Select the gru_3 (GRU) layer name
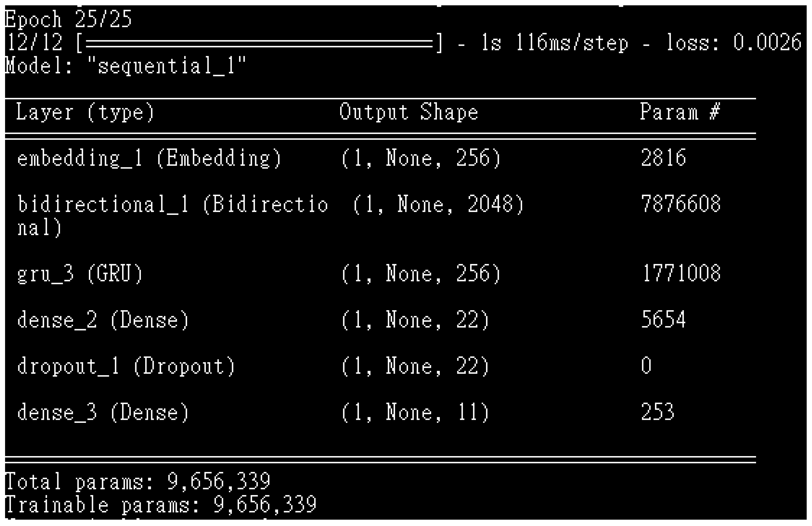The image size is (812, 526). [x=80, y=274]
